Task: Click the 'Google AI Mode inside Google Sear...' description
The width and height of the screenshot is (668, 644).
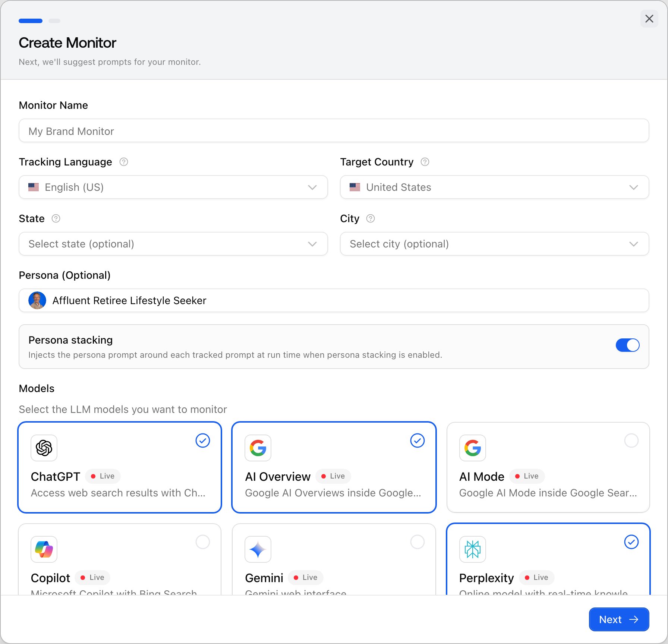Action: coord(548,493)
